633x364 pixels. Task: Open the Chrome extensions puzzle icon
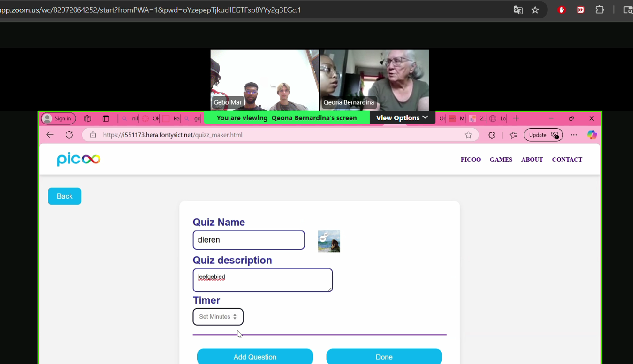click(x=599, y=10)
